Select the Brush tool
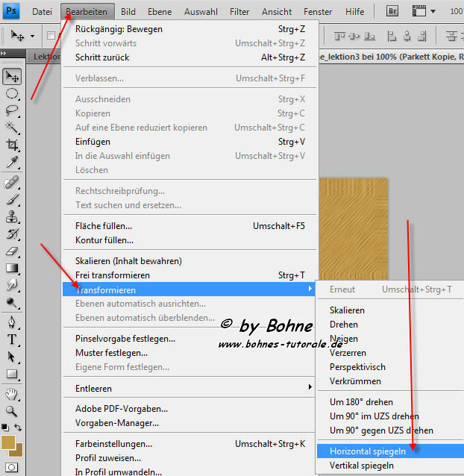Viewport: 464px width, 476px height. pos(12,200)
